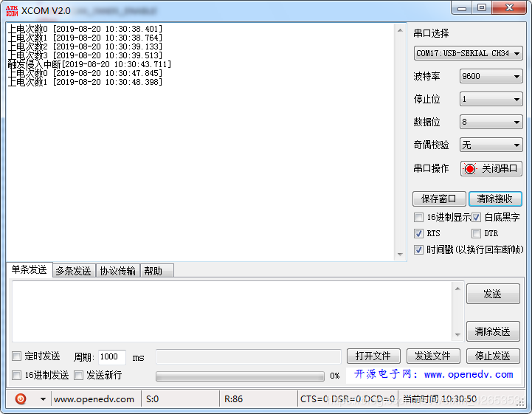Click the 发送文件 send file button
Viewport: 532px width, 414px height.
[x=433, y=356]
